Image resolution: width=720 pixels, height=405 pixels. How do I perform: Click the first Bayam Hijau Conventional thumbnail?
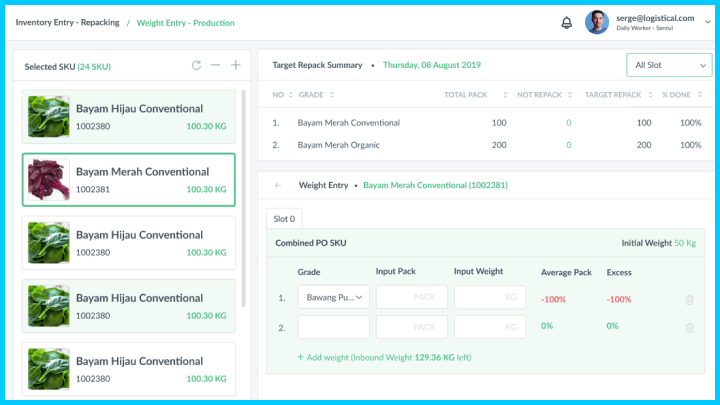[x=48, y=117]
